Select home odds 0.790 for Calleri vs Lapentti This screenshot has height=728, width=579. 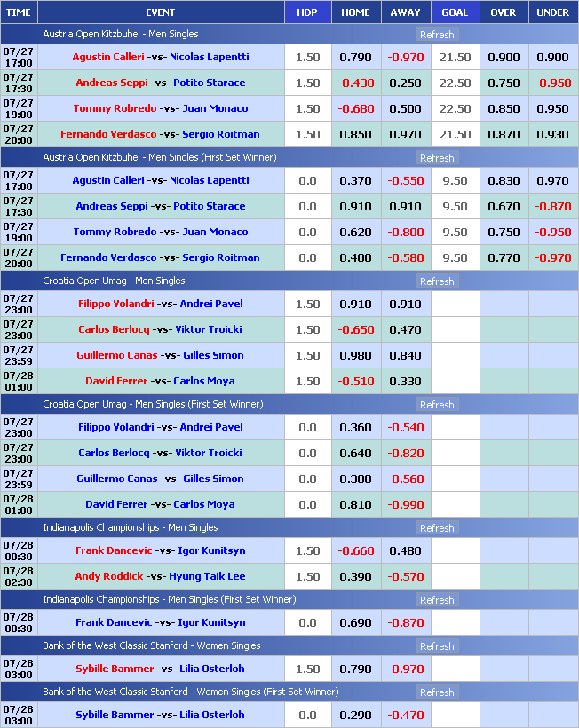click(355, 58)
